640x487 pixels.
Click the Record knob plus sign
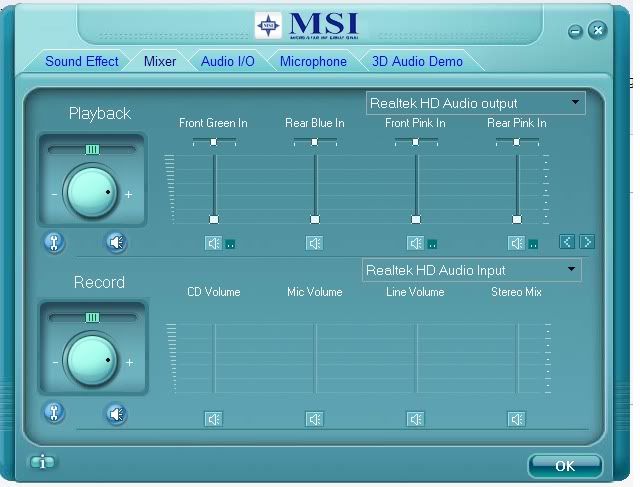(x=129, y=362)
